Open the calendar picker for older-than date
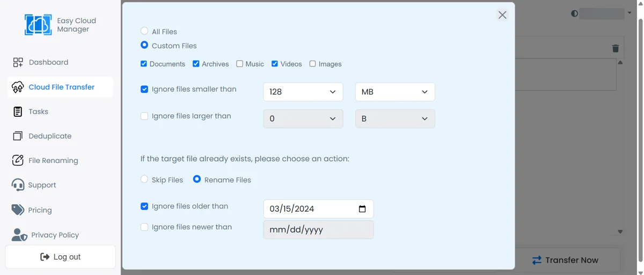644x275 pixels. [x=362, y=209]
